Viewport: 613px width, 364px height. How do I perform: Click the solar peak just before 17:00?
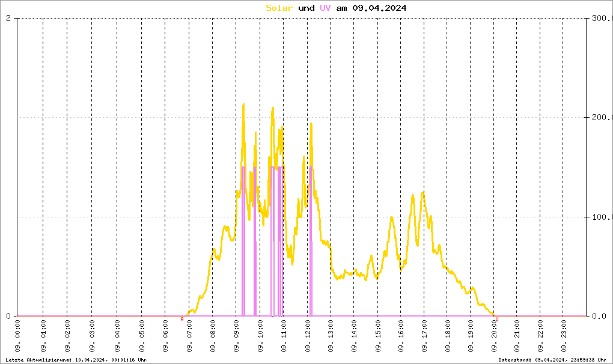coord(422,193)
